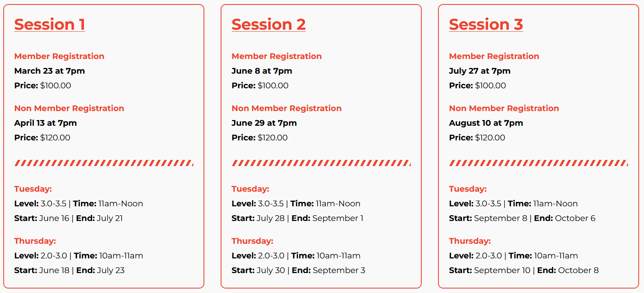The width and height of the screenshot is (644, 293).
Task: Click Member Registration heading in Session 2
Action: coord(276,56)
